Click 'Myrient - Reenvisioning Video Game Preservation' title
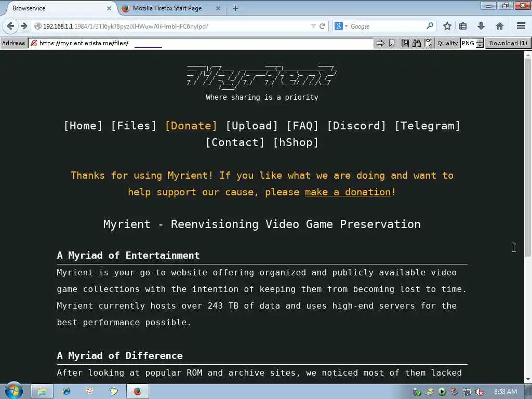532x399 pixels. pos(262,224)
